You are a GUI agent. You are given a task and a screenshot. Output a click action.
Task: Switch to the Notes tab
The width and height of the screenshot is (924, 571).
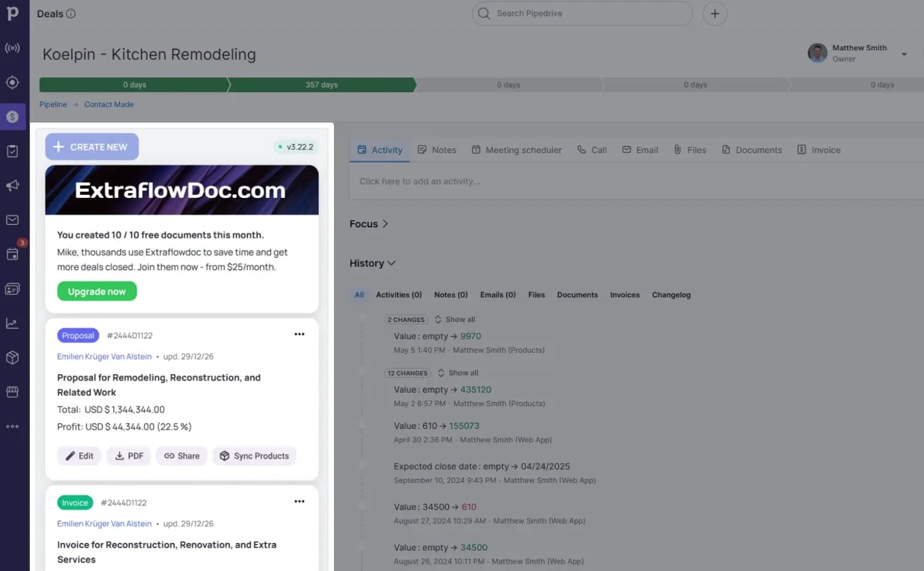437,150
